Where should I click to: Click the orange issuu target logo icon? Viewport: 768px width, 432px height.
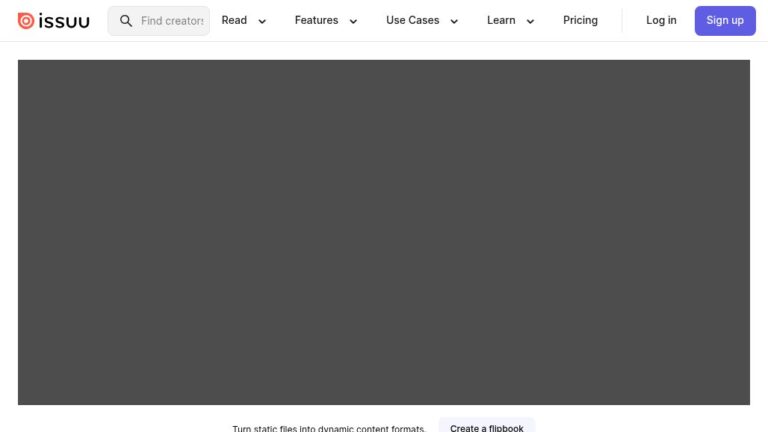pyautogui.click(x=26, y=21)
